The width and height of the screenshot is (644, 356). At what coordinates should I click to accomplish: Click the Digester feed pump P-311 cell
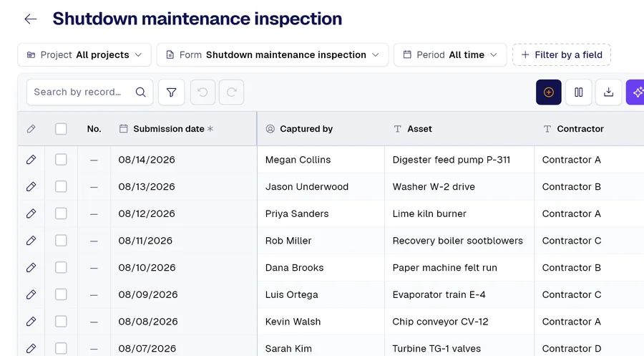click(x=459, y=160)
